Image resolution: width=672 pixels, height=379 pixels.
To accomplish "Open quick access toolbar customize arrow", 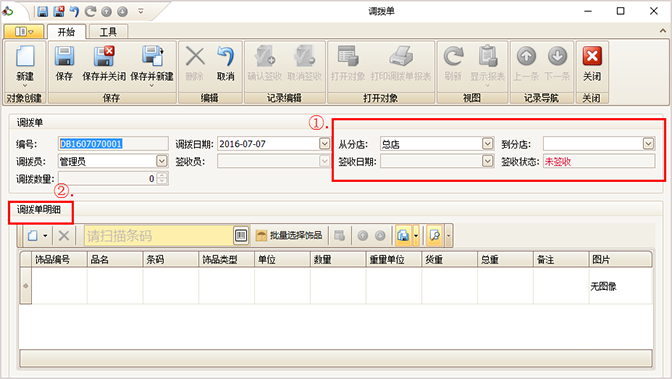I will (141, 12).
